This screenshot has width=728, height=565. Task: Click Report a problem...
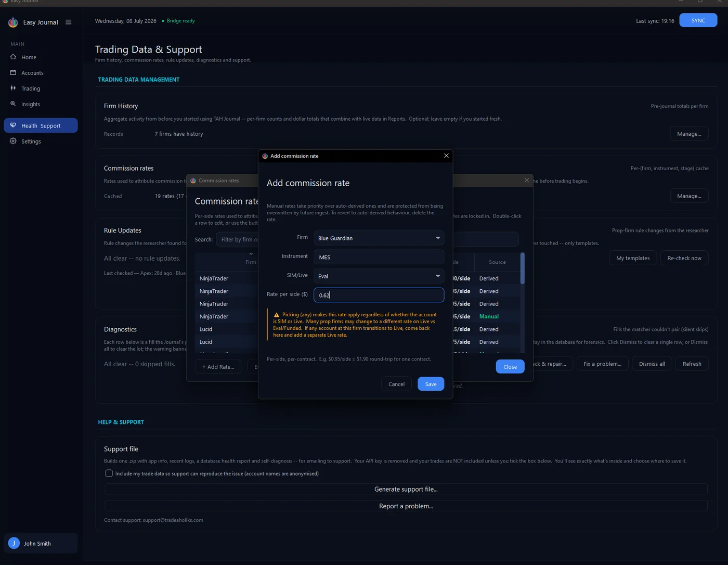(406, 506)
